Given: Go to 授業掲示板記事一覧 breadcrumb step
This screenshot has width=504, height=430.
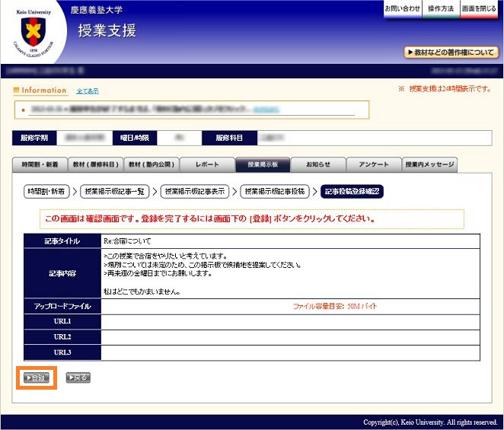Looking at the screenshot, I should (116, 192).
